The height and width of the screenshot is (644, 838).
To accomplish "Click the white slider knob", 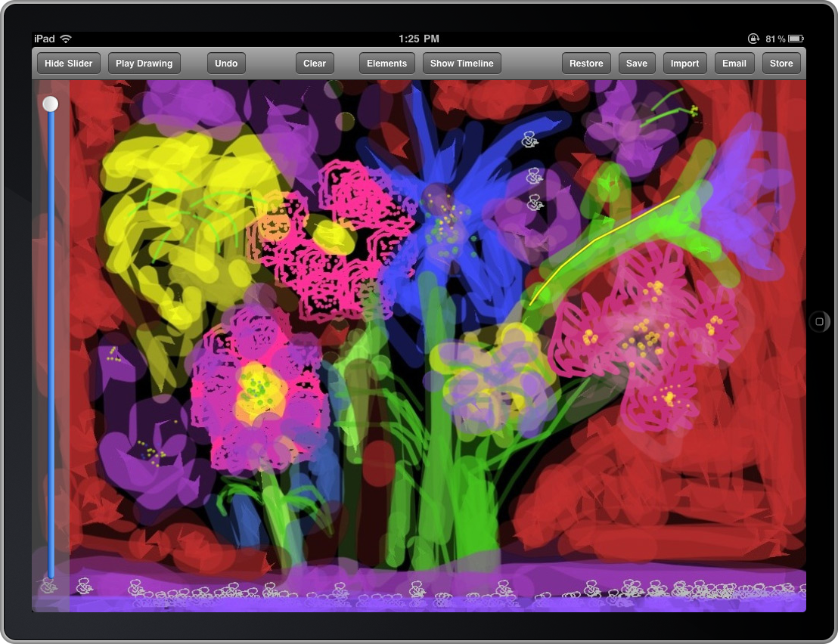I will click(x=50, y=104).
